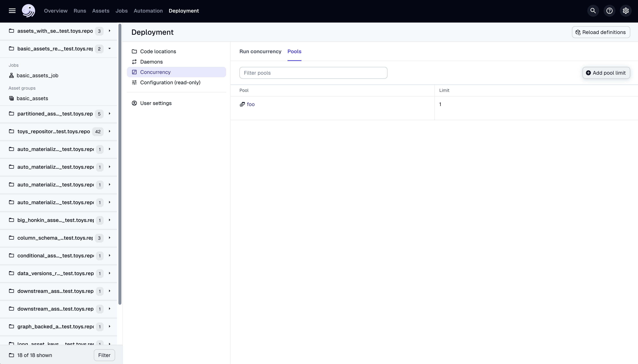Click the concurrency pool icon next to foo
Image resolution: width=638 pixels, height=364 pixels.
coord(242,104)
